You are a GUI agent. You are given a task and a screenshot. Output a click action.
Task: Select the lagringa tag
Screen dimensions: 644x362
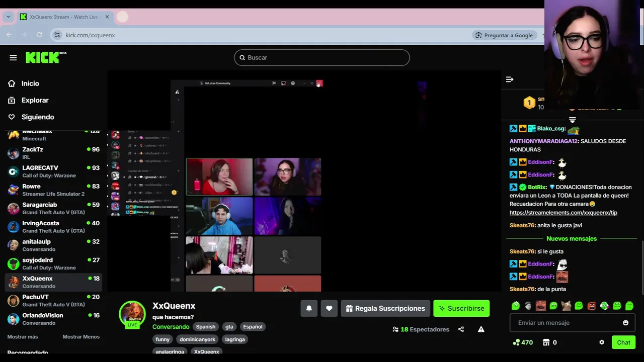[235, 339]
